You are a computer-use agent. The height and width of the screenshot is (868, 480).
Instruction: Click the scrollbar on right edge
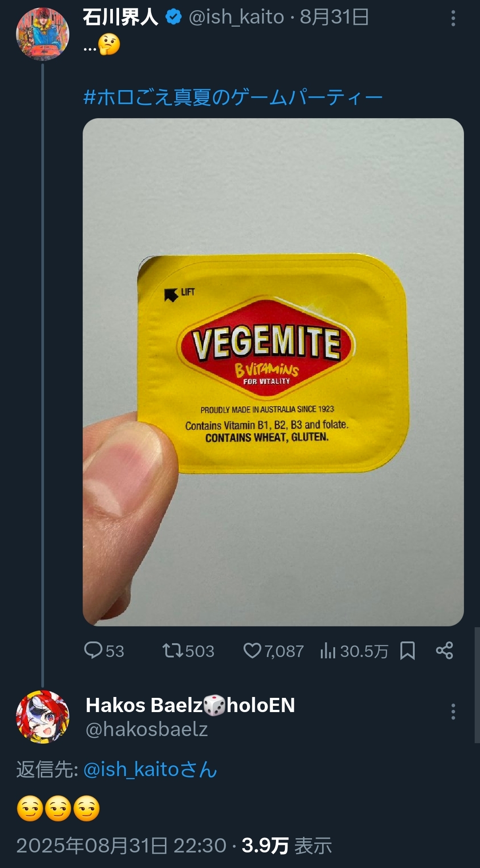click(476, 684)
